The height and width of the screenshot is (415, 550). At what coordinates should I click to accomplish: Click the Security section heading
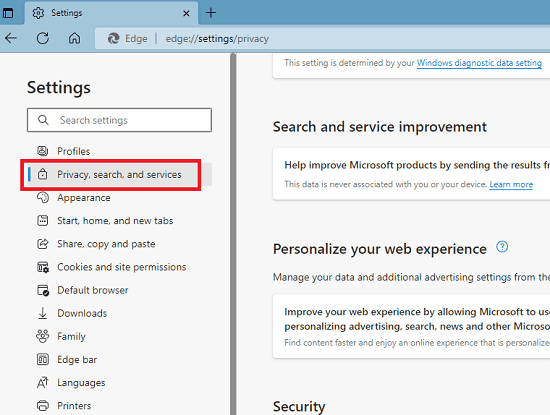[299, 406]
